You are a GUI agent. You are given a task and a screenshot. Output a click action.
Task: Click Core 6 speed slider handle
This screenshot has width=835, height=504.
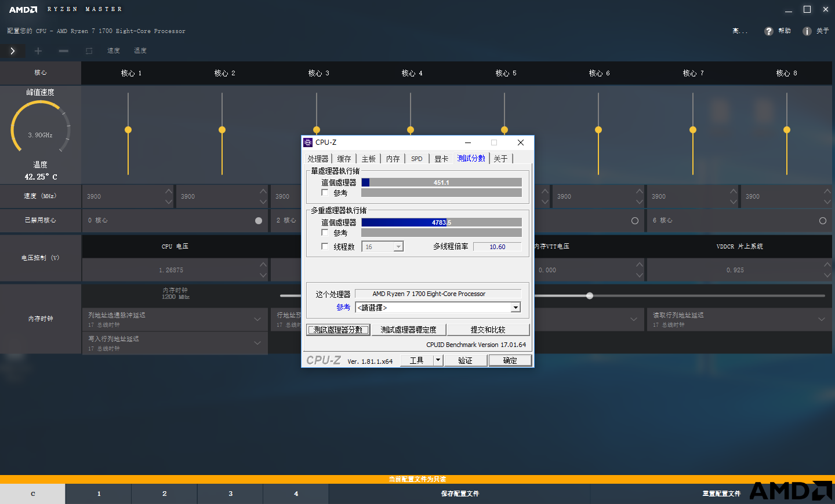[x=598, y=130]
